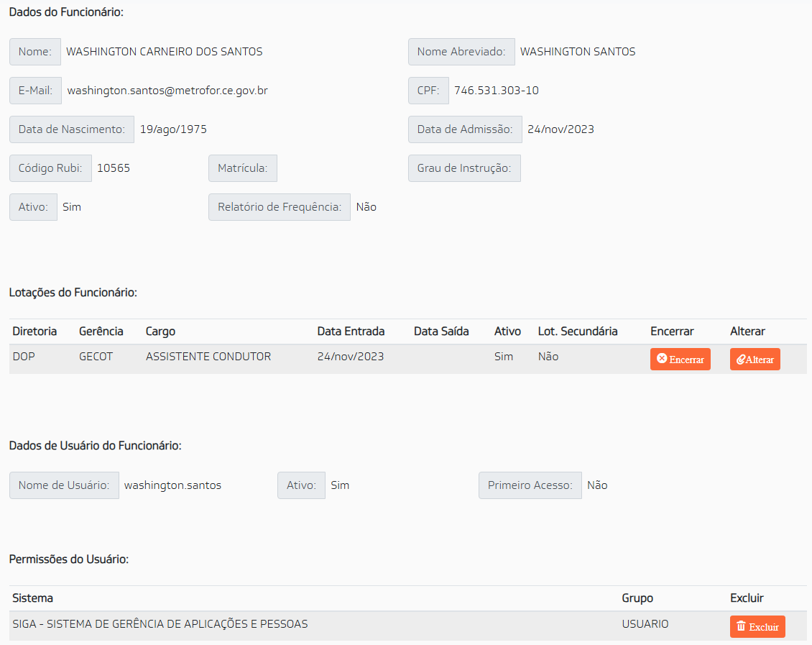Click the E-Mail label
Viewport: 812px width, 645px height.
pos(35,91)
